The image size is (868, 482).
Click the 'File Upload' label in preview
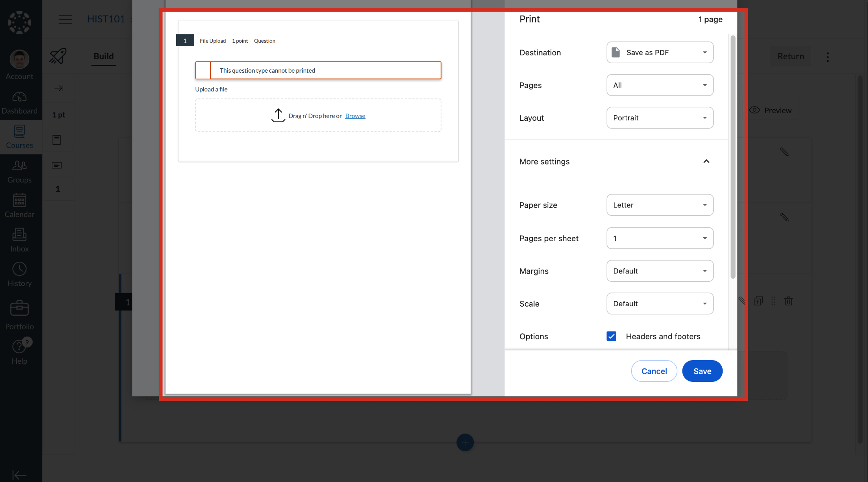(x=213, y=41)
